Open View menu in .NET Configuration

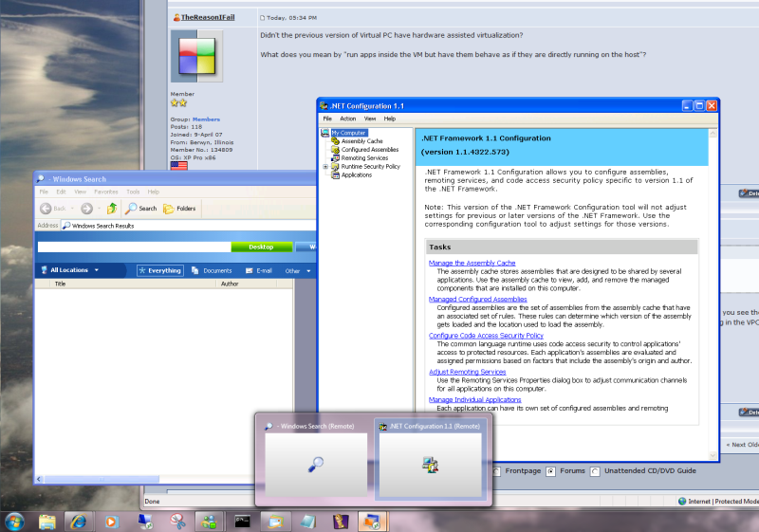370,119
